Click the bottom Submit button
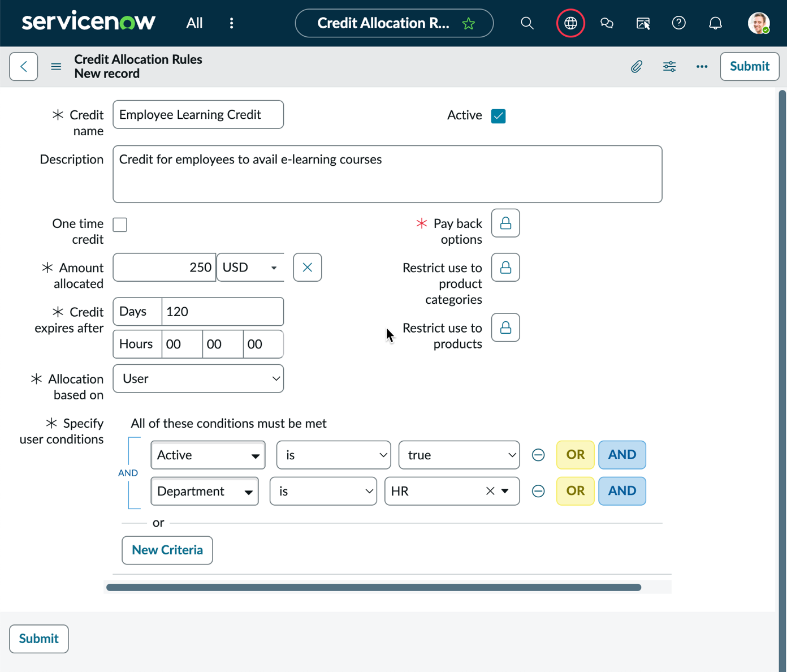This screenshot has width=787, height=672. (x=39, y=639)
